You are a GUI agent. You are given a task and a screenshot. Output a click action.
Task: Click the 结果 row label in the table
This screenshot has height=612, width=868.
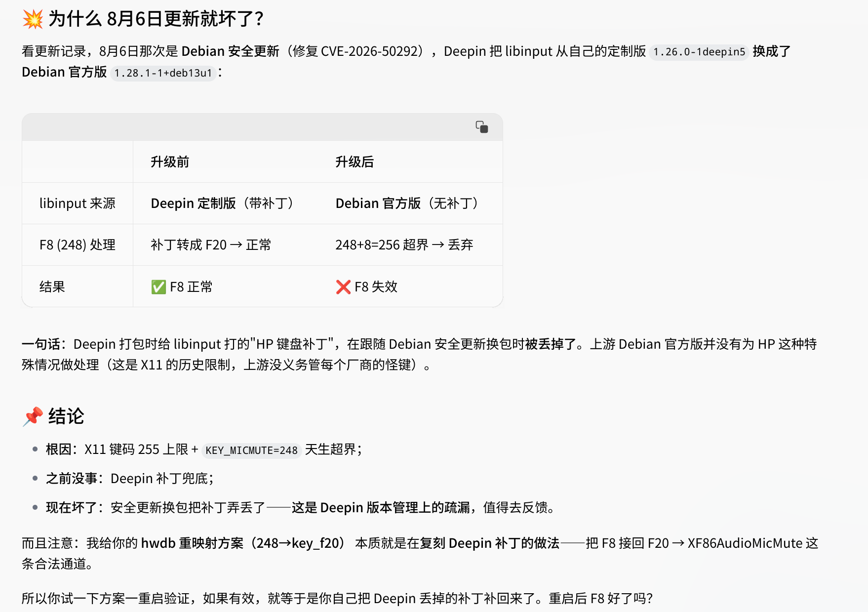tap(52, 287)
